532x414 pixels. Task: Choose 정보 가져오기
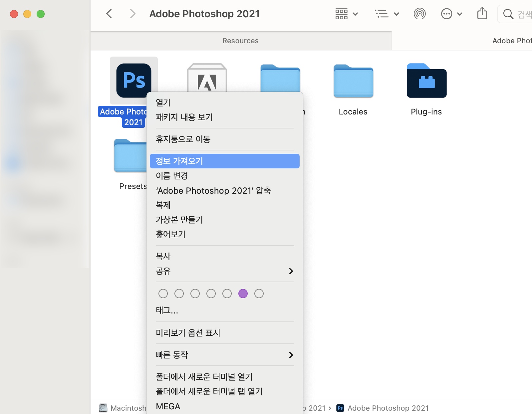(x=225, y=161)
